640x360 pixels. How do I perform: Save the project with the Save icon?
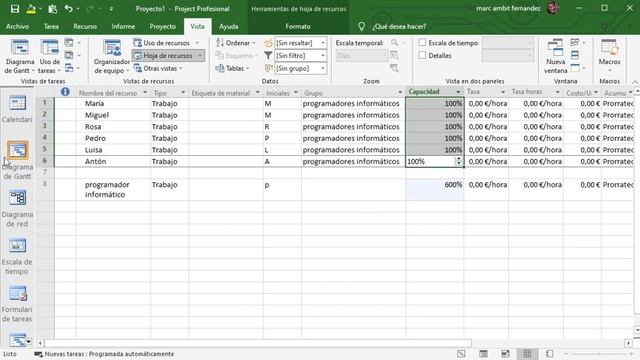[x=15, y=9]
